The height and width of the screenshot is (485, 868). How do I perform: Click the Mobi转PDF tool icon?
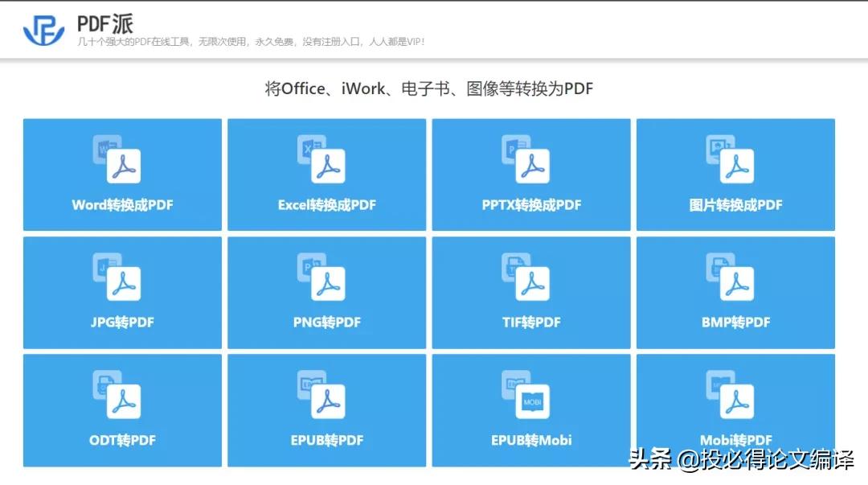pos(735,397)
